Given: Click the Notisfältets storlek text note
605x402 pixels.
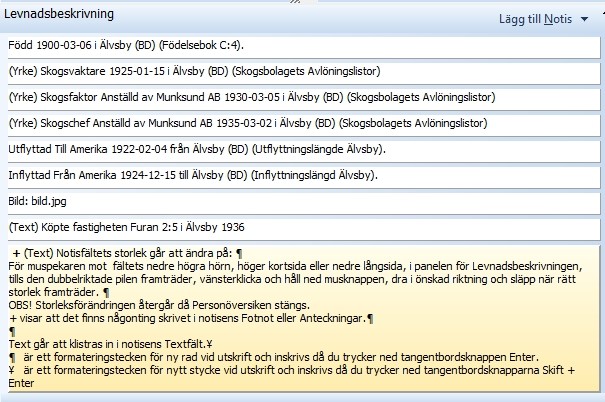Looking at the screenshot, I should pyautogui.click(x=304, y=318).
